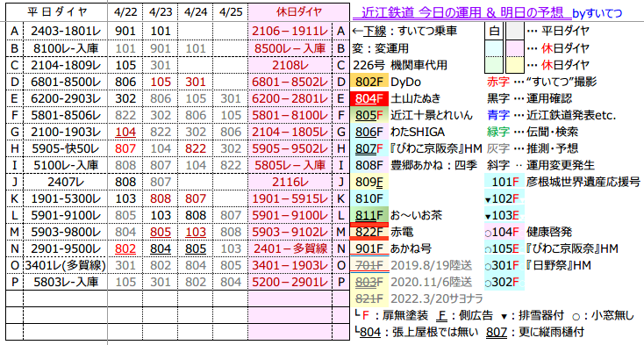Click the 2104-1805レ holiday service cell
This screenshot has height=345, width=644.
290,132
